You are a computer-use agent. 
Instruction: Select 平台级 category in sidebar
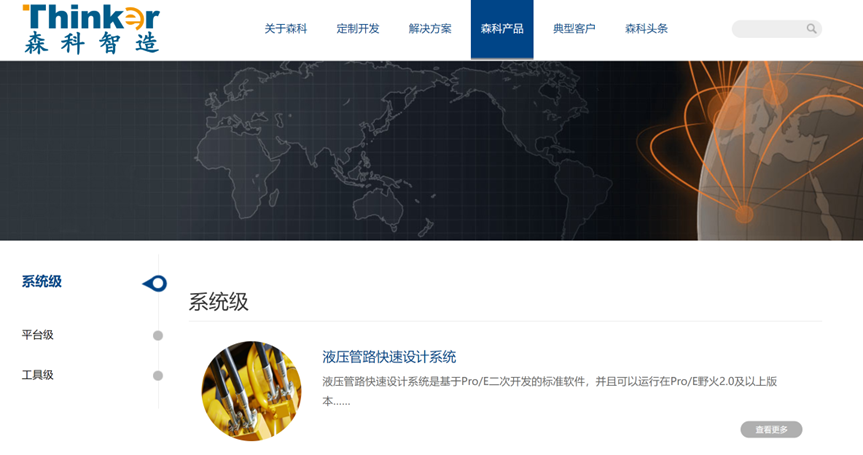pos(38,335)
